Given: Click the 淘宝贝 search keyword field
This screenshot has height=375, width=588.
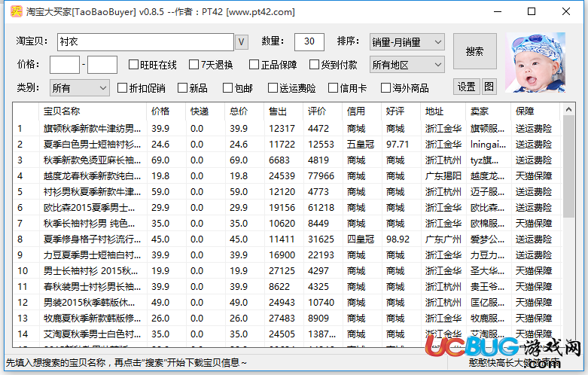Looking at the screenshot, I should [x=145, y=42].
